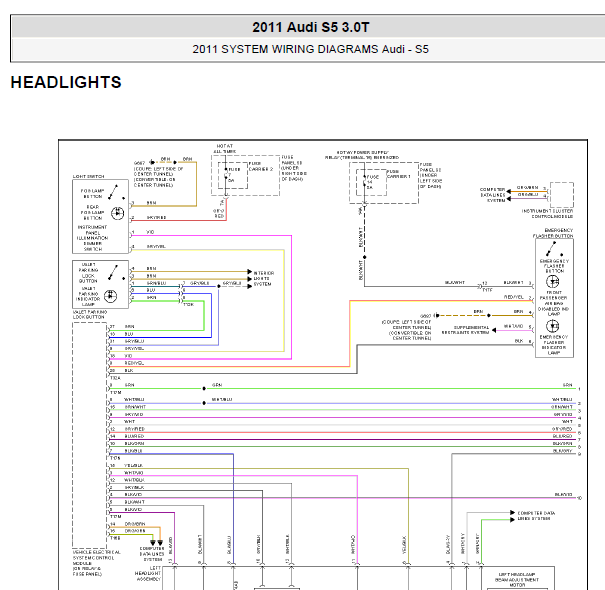Select INSTRUMENT PANEL ILLUMINATION DIMMER SWITCH label

(92, 238)
